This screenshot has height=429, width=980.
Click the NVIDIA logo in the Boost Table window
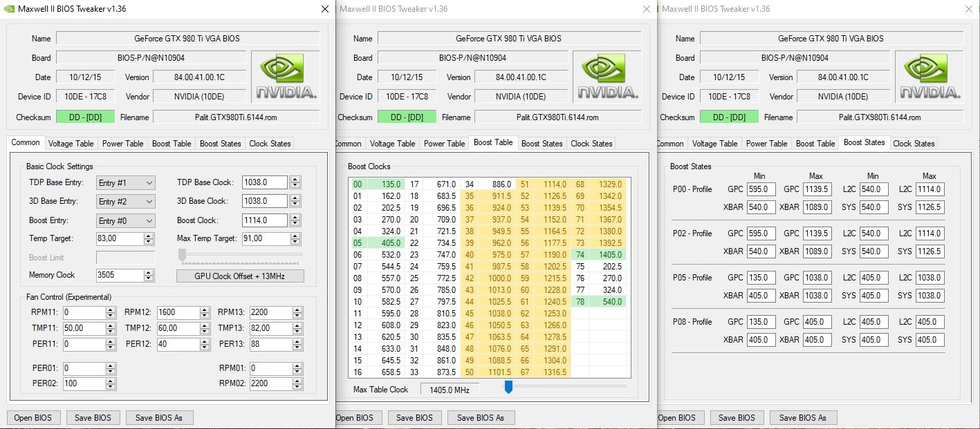pyautogui.click(x=607, y=76)
